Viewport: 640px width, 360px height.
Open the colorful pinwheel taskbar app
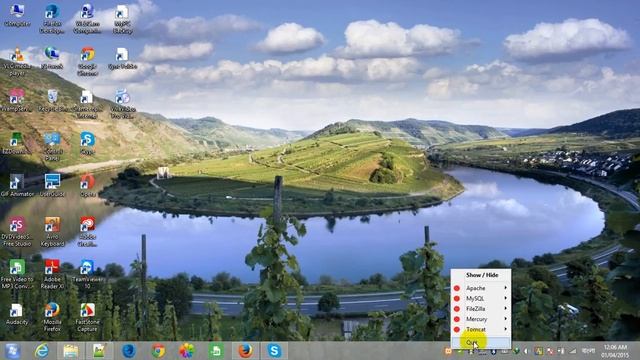click(187, 351)
